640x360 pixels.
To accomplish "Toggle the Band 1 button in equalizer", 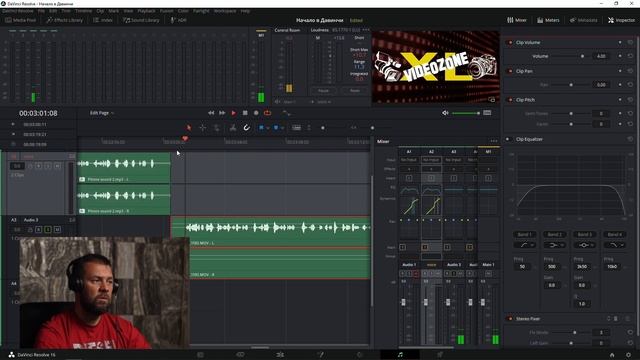I will 524,235.
